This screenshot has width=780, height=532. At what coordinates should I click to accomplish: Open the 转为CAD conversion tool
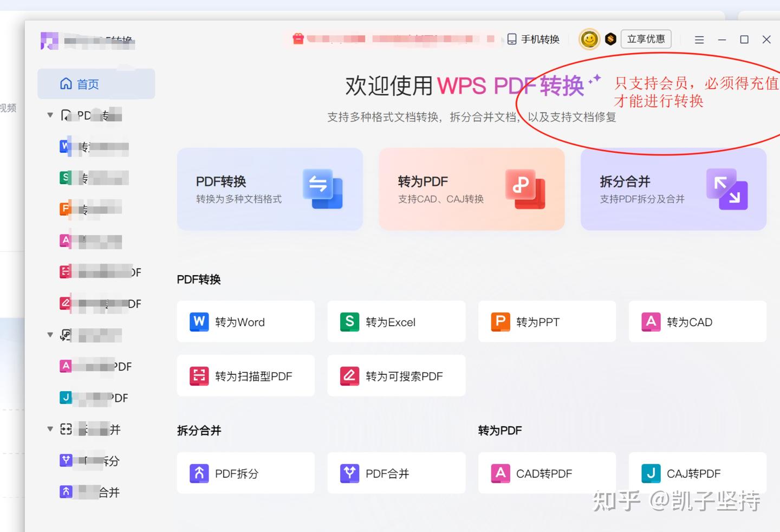(697, 321)
